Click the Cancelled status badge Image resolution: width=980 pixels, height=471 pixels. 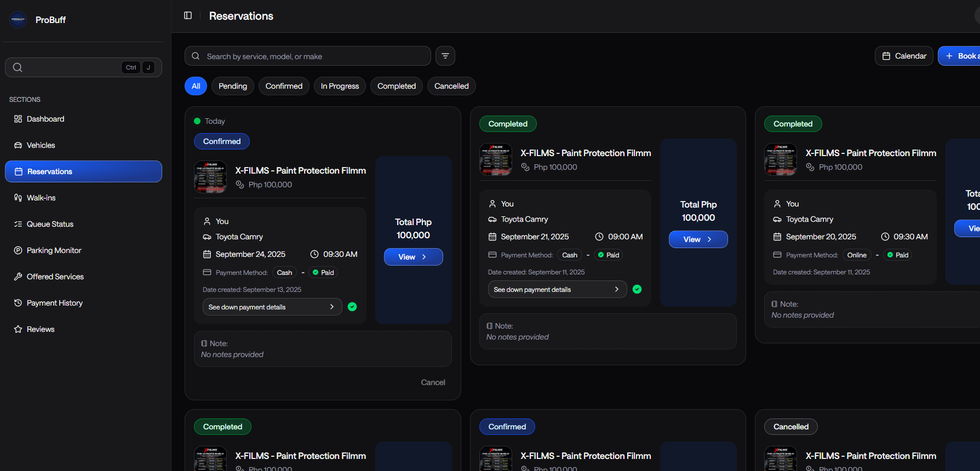tap(791, 427)
